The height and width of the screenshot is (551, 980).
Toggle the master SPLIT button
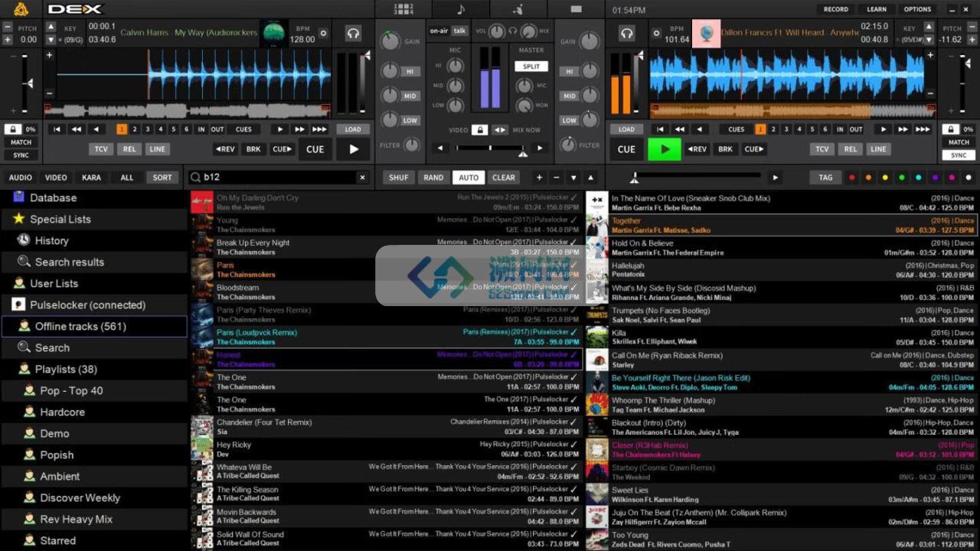click(x=531, y=67)
